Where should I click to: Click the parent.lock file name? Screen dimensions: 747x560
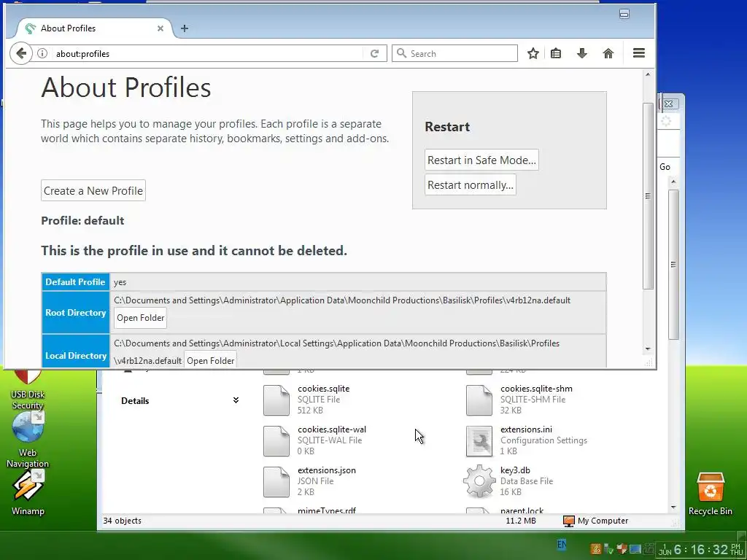(x=522, y=510)
